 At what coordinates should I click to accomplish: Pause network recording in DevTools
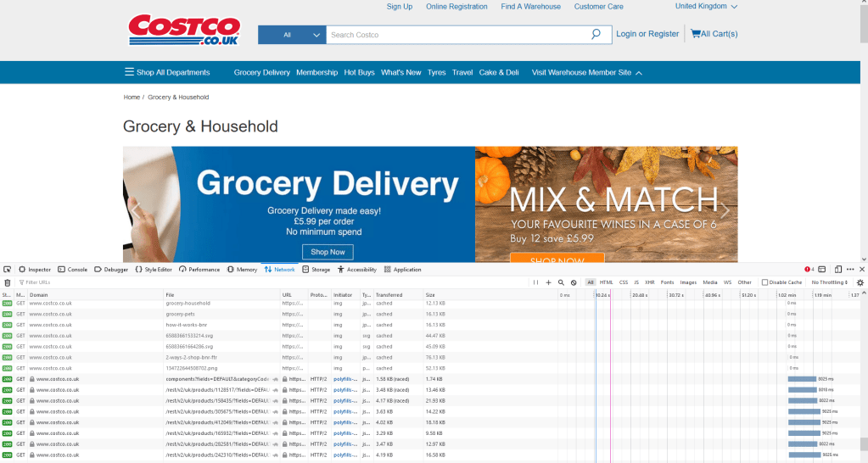pos(536,282)
